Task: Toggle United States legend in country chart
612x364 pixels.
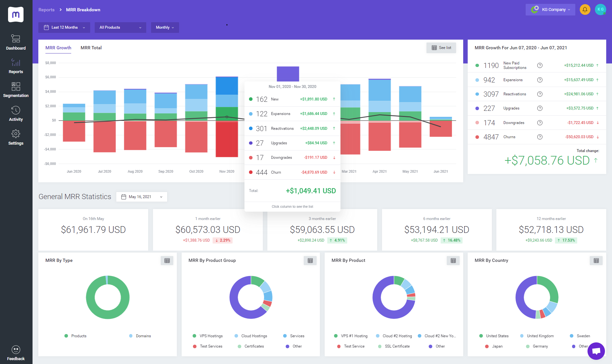Action: click(494, 336)
